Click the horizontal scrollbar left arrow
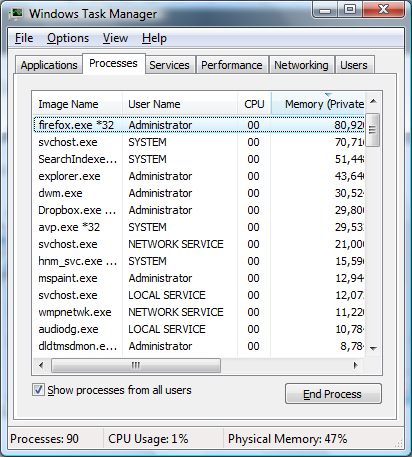412x457 pixels. pos(41,365)
